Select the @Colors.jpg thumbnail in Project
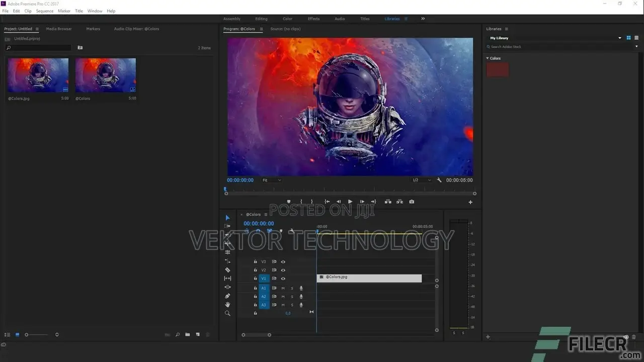Image resolution: width=644 pixels, height=362 pixels. pos(38,75)
